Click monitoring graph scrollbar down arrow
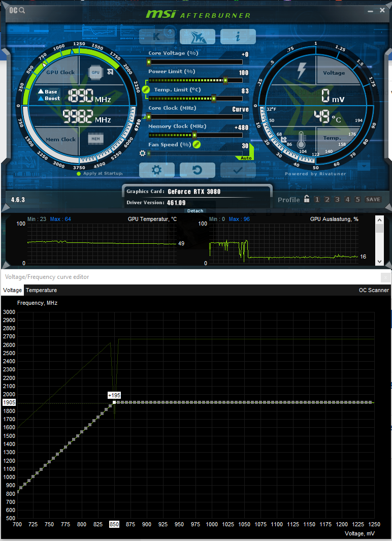This screenshot has height=541, width=392. tap(379, 262)
